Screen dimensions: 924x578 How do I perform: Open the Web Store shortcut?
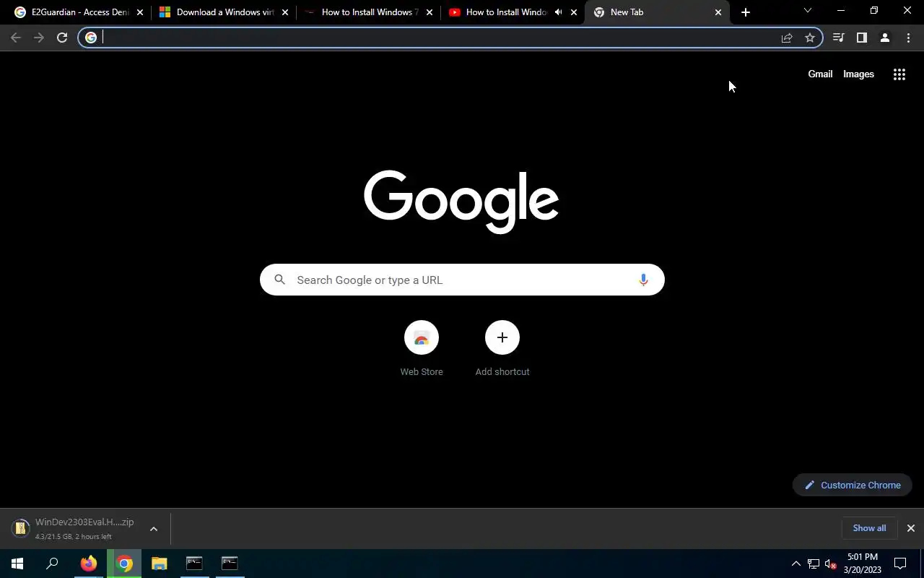pyautogui.click(x=422, y=349)
